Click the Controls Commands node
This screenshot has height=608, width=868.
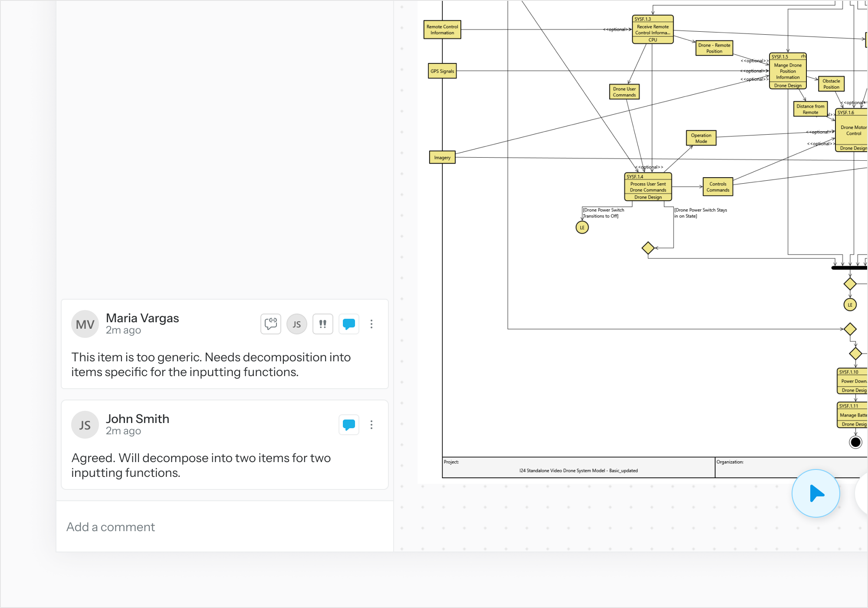point(717,187)
